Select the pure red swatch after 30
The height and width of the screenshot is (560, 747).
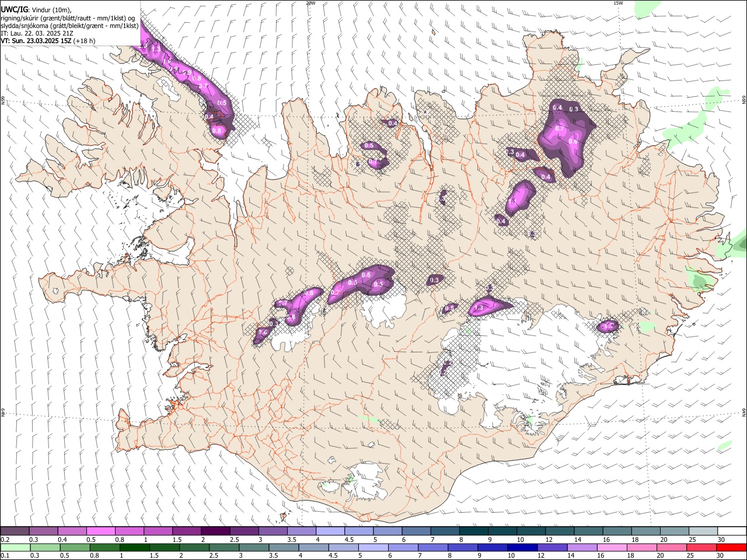pyautogui.click(x=731, y=547)
